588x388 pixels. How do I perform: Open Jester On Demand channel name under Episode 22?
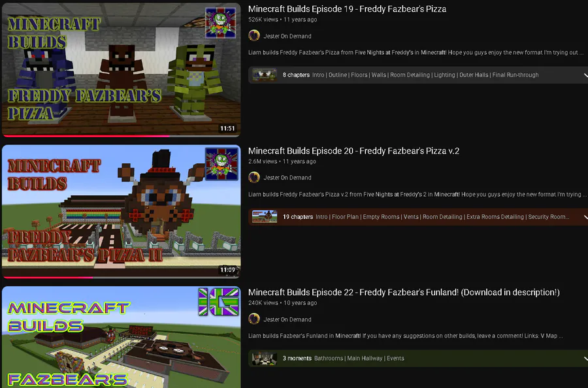pyautogui.click(x=287, y=319)
